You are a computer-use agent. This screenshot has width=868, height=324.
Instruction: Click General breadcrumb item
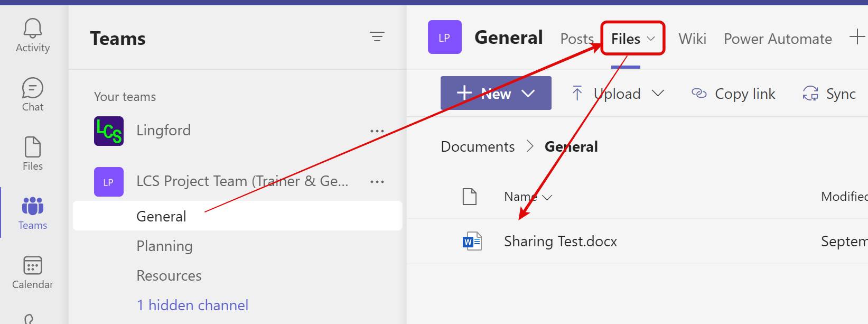coord(571,146)
